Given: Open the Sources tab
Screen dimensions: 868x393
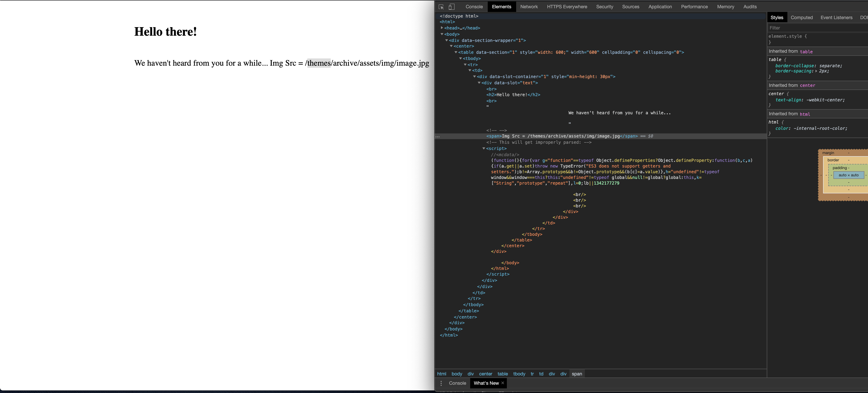Looking at the screenshot, I should point(630,7).
